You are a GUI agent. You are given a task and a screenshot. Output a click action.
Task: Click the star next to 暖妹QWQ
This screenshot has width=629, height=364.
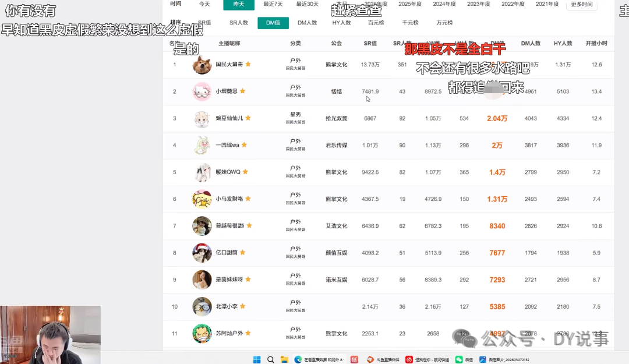click(246, 172)
